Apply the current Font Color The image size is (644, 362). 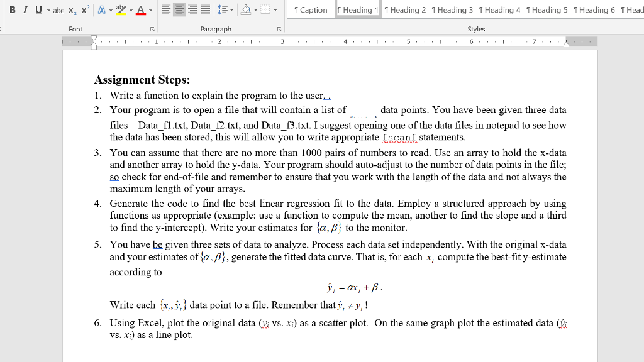click(140, 10)
